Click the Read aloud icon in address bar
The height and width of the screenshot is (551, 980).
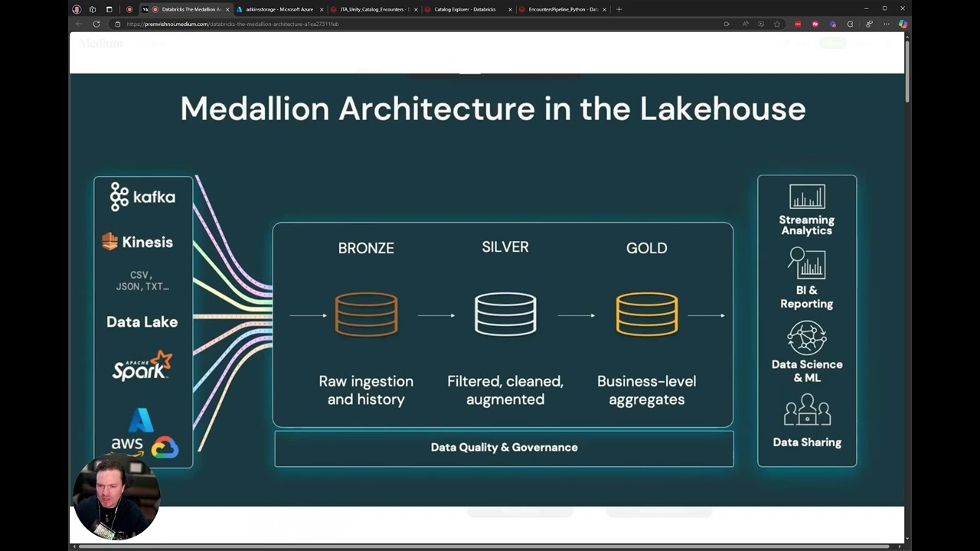[745, 24]
